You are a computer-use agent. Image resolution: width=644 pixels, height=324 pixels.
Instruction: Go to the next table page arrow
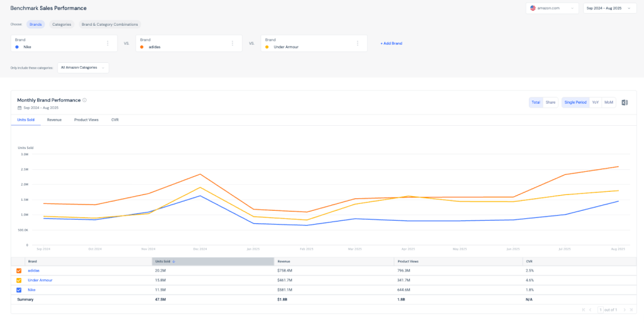click(x=624, y=310)
